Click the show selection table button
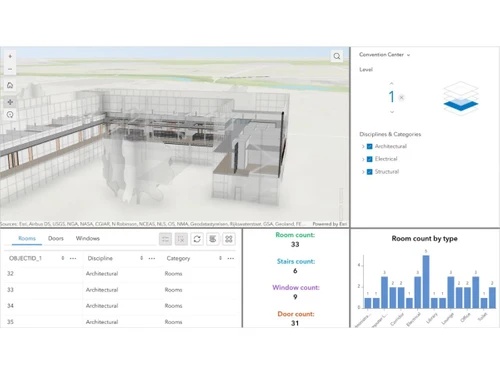The image size is (500, 375). (165, 239)
